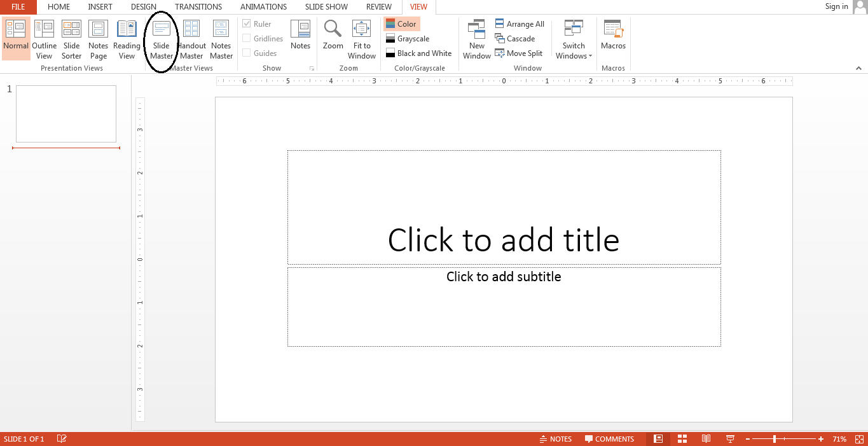Click Fit to Window
Viewport: 868px width, 446px height.
click(x=362, y=38)
